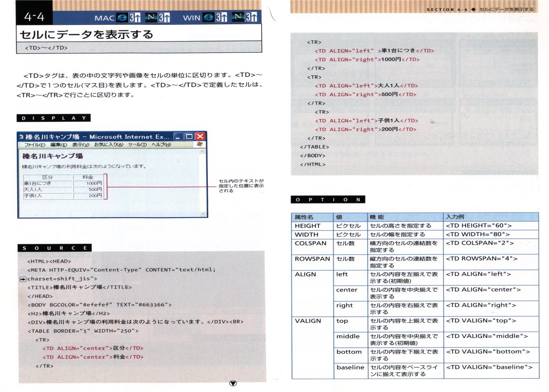The height and width of the screenshot is (392, 549).
Task: Click the 1000円 cell in the table
Action: coord(89,183)
